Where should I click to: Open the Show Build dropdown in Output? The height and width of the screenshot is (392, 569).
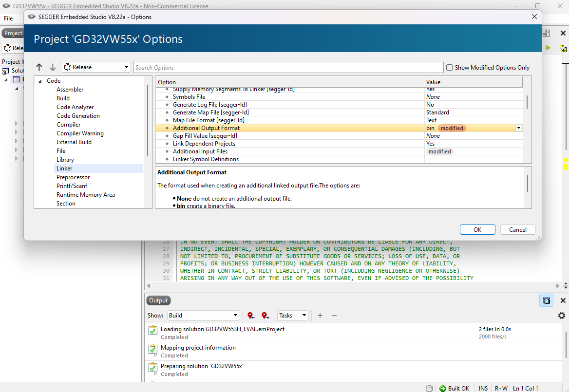pyautogui.click(x=204, y=316)
